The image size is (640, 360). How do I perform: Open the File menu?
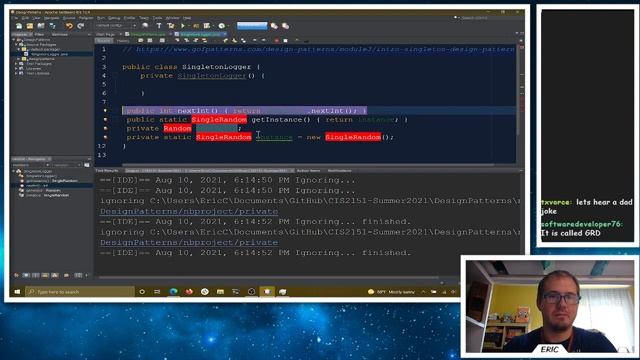click(x=15, y=18)
